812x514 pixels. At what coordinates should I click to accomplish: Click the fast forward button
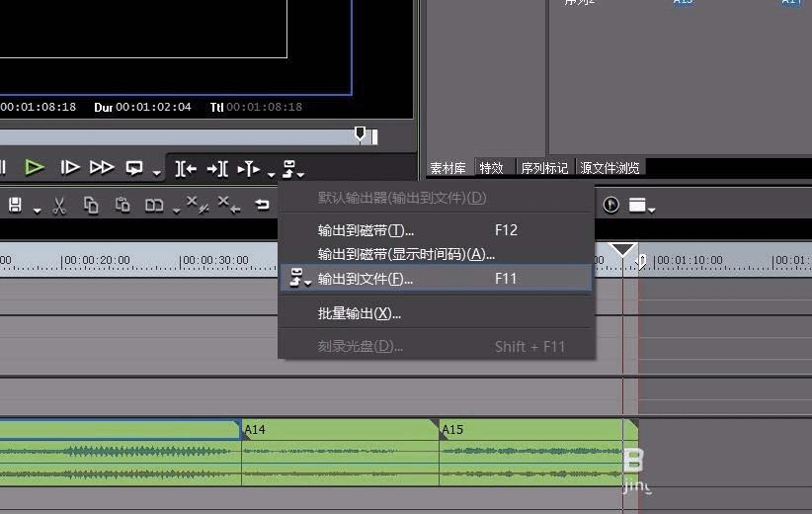(x=102, y=167)
